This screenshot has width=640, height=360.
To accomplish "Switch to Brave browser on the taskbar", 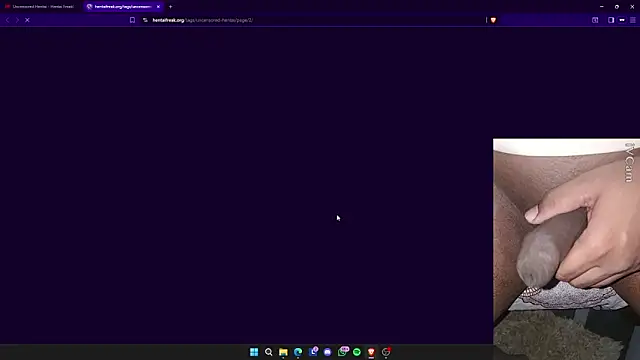I will click(x=371, y=352).
